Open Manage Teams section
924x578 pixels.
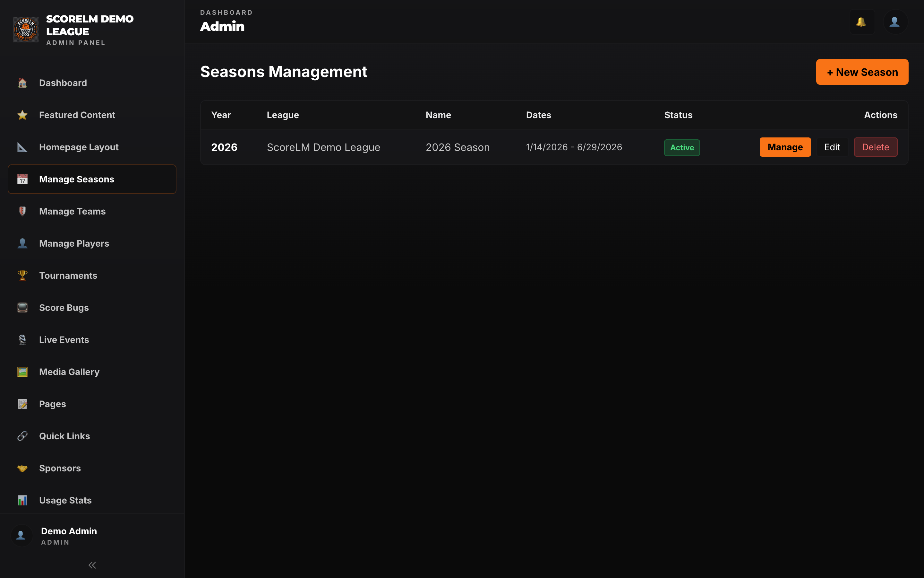click(92, 211)
